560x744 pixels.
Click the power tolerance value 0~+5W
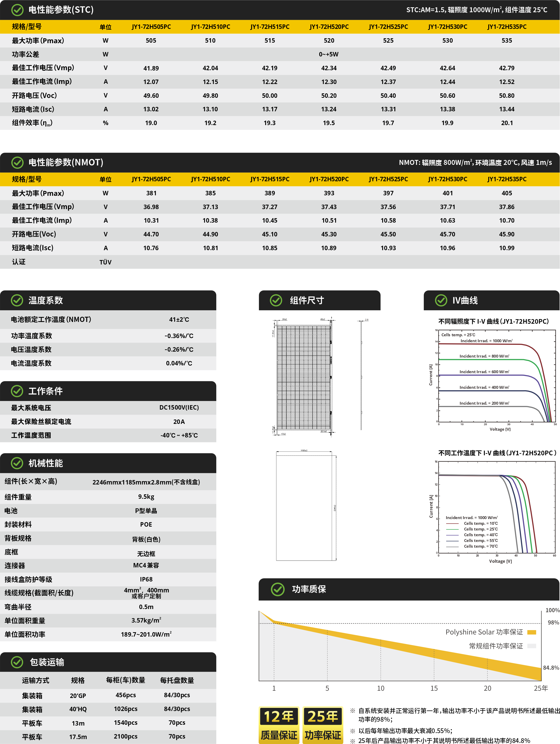coord(329,55)
